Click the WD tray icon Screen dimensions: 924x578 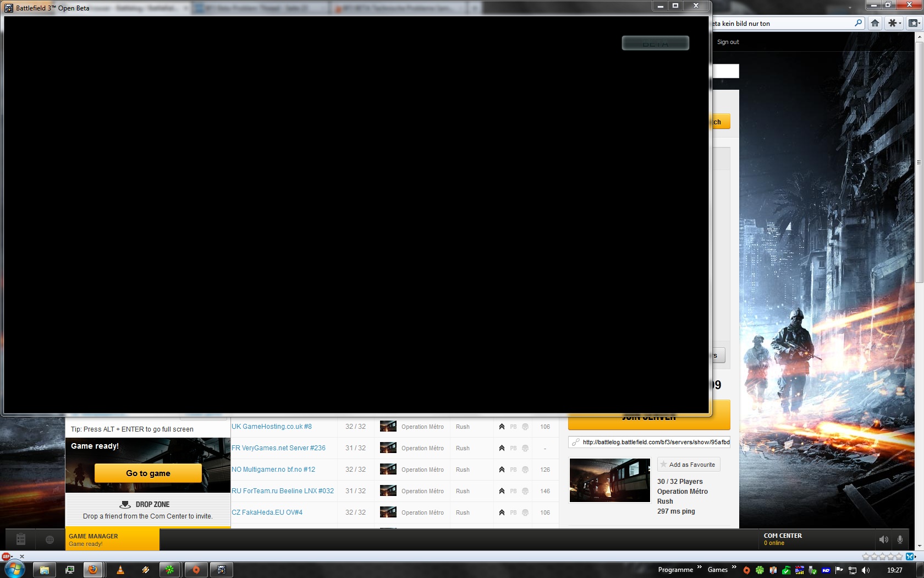[826, 570]
